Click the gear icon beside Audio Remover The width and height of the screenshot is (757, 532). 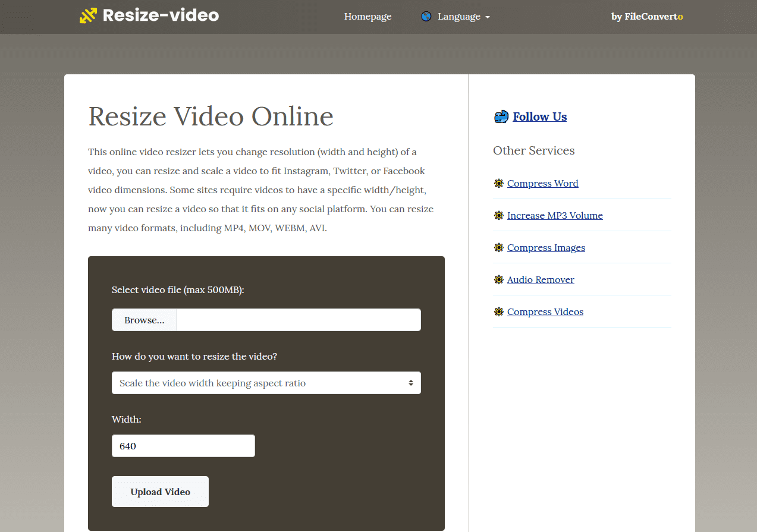point(499,279)
